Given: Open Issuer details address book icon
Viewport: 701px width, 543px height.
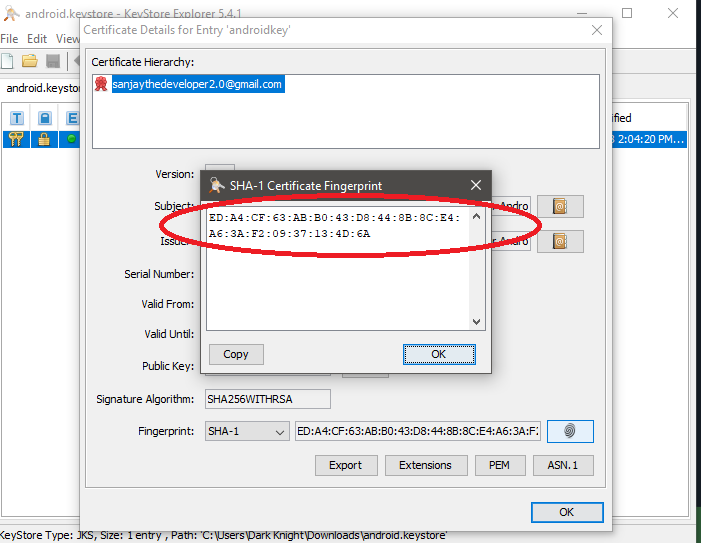Looking at the screenshot, I should (x=560, y=241).
